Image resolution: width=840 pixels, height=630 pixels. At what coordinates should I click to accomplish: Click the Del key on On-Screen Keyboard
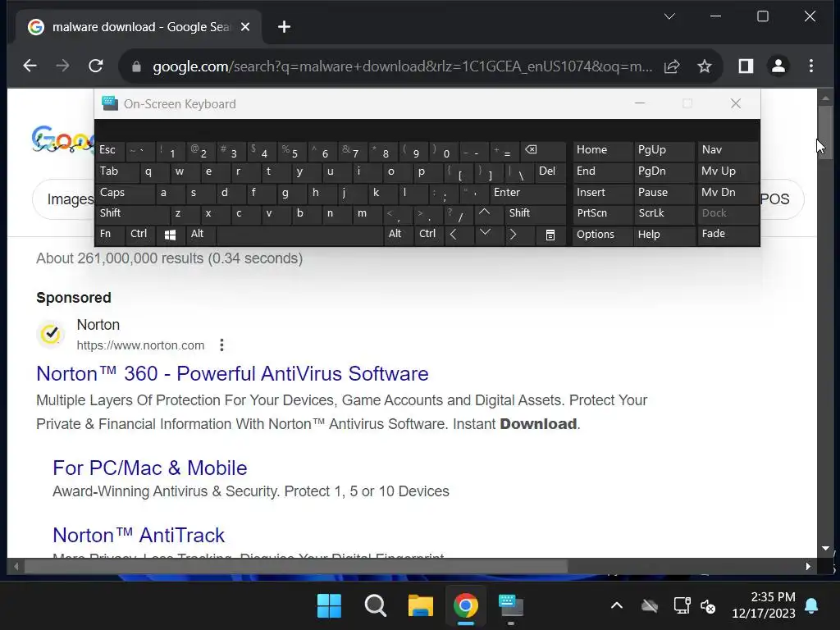(x=549, y=171)
